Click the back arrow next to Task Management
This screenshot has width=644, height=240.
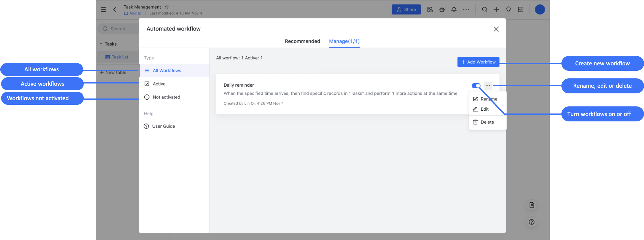coord(115,10)
